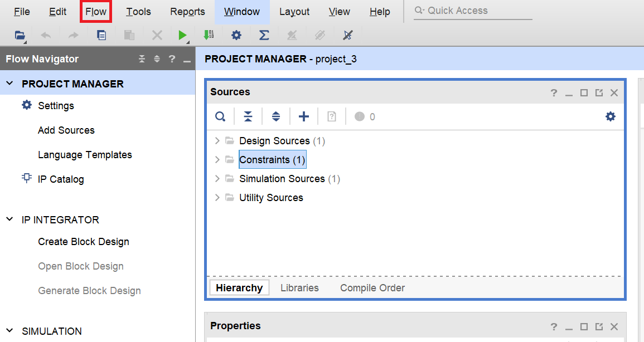
Task: Open Settings gear in main toolbar
Action: (236, 35)
